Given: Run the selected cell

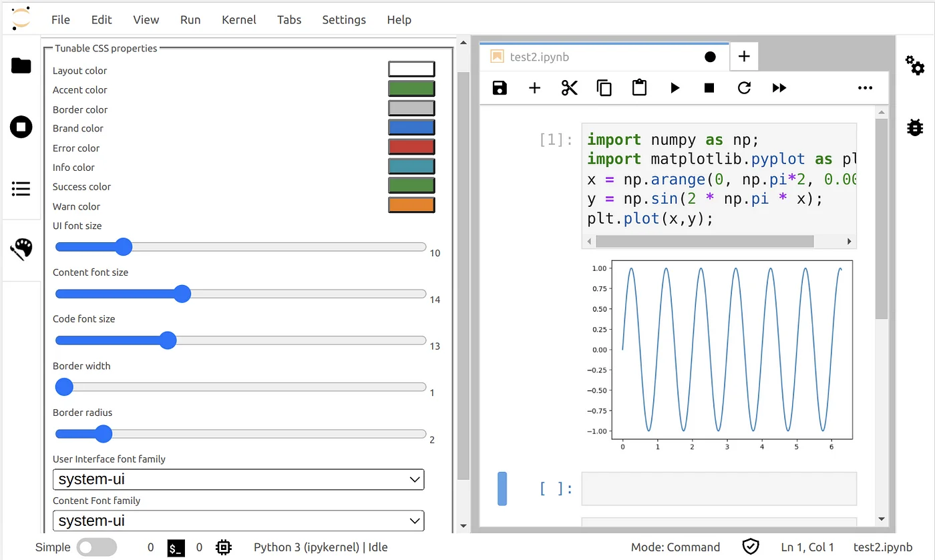Looking at the screenshot, I should (x=675, y=87).
